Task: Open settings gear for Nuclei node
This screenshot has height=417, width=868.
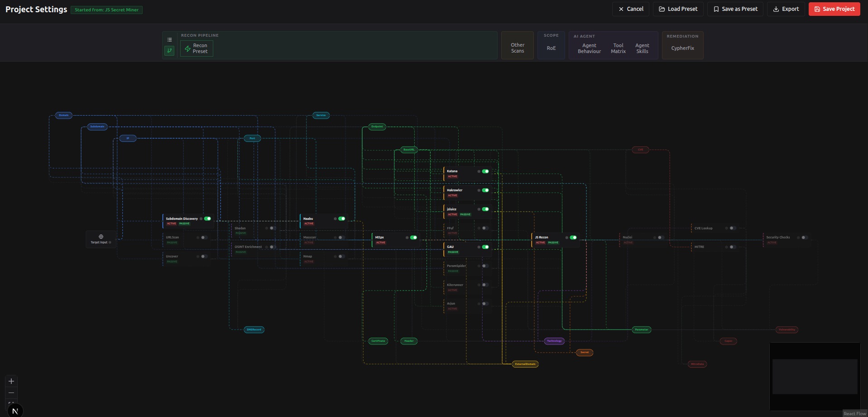Action: click(x=655, y=238)
